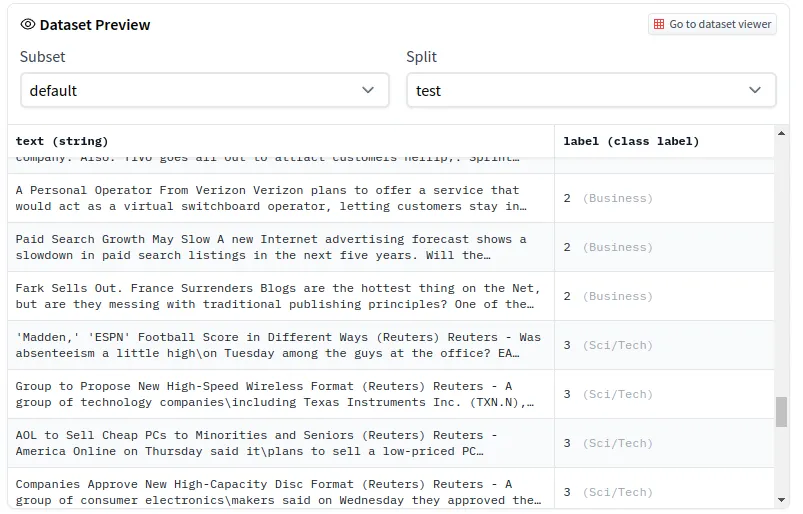Select the 'A Personal Operator From Verizon' text cell
This screenshot has height=514, width=803.
(281, 198)
